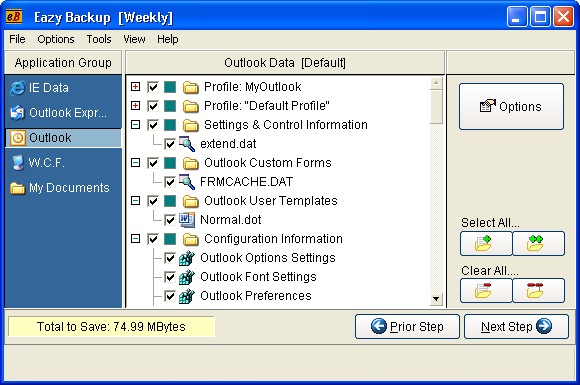The height and width of the screenshot is (385, 580).
Task: Click the Normal.dot Word document icon
Action: 187,220
